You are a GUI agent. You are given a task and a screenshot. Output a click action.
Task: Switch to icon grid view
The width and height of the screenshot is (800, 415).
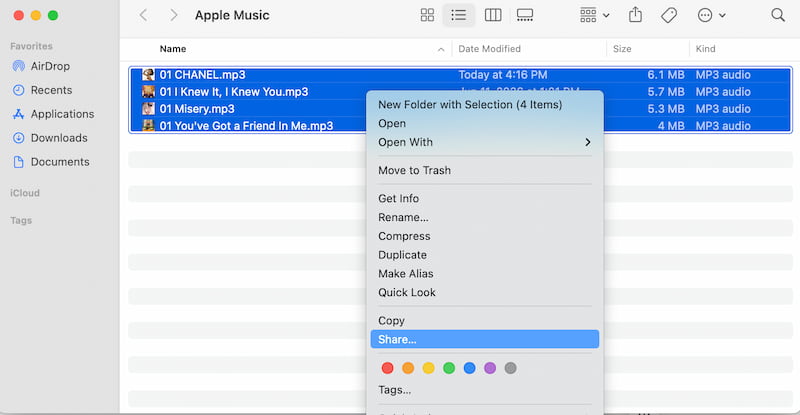pos(427,15)
